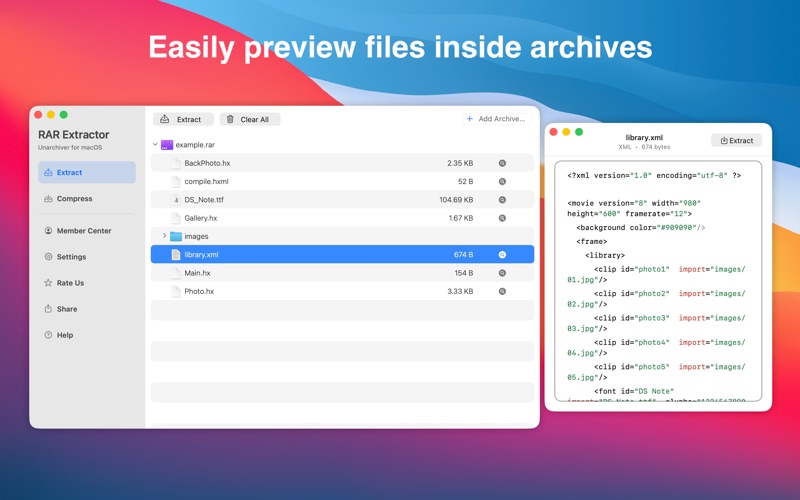Click the 104.69 KB size value
Screen dimensions: 800x500
click(x=456, y=200)
